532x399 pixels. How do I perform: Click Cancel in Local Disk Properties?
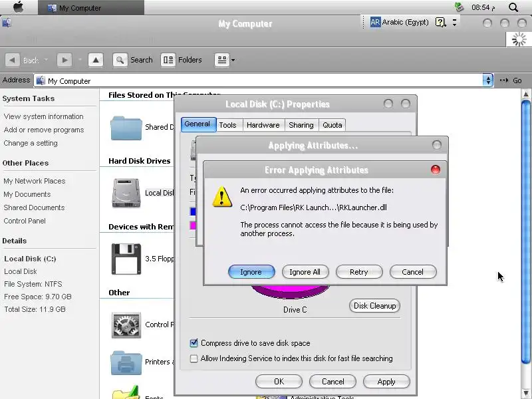click(x=333, y=381)
